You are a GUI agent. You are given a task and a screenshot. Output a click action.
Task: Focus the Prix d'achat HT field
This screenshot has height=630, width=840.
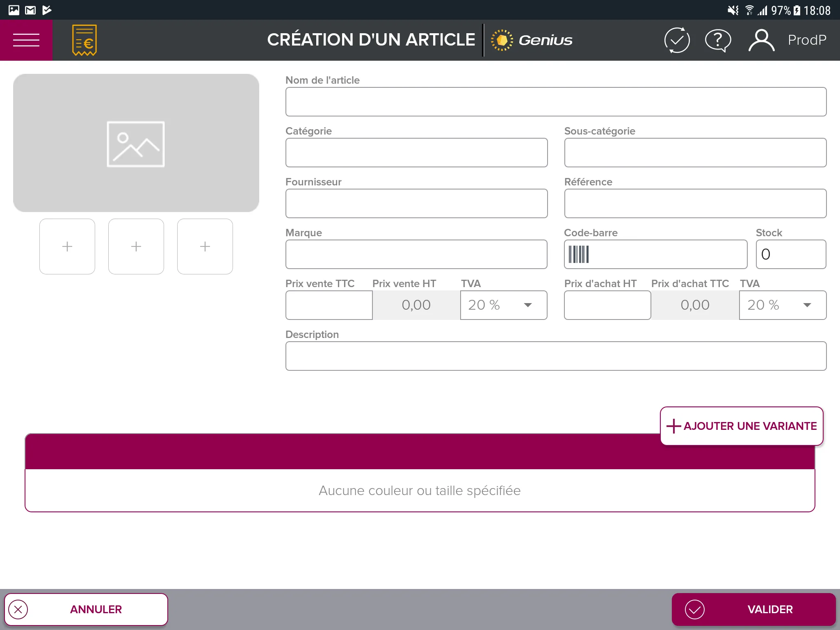click(x=607, y=305)
